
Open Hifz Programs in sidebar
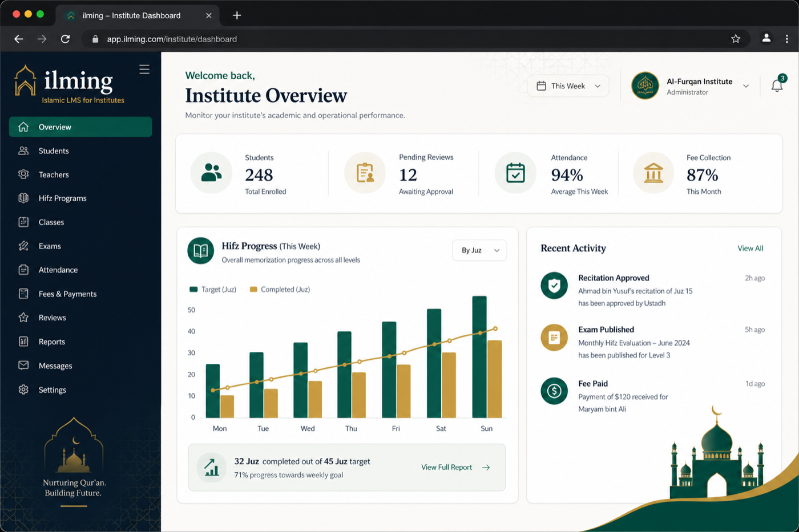point(80,198)
